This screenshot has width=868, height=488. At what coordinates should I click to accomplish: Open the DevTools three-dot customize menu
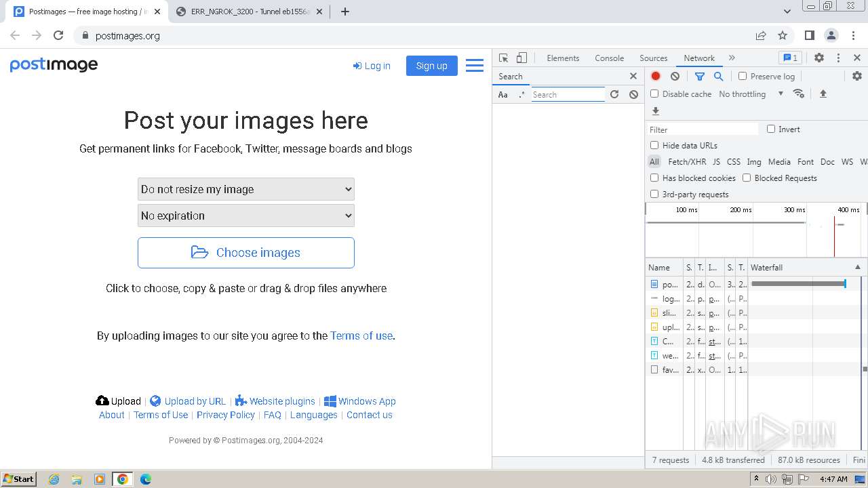click(838, 58)
